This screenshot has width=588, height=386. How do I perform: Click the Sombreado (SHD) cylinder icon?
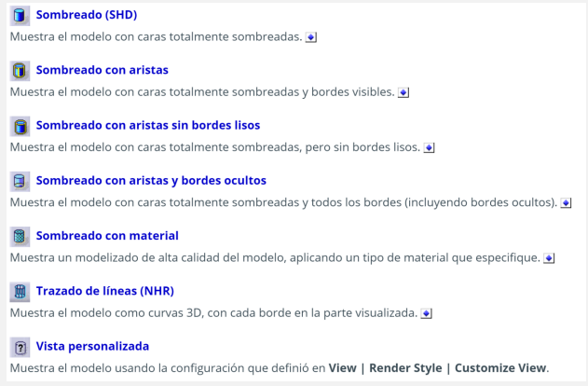click(19, 16)
